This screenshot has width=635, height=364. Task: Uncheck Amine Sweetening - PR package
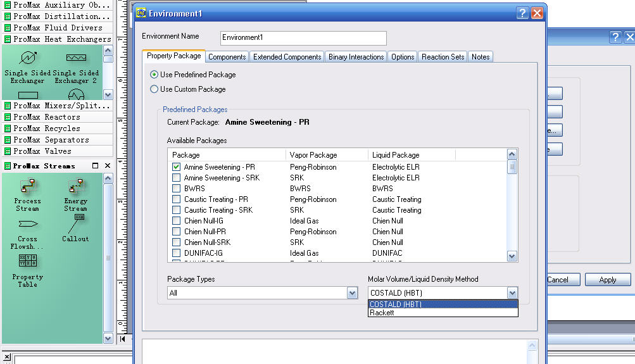coord(176,167)
